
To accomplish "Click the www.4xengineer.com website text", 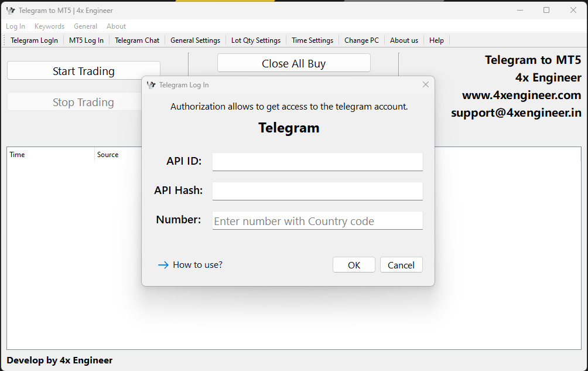I will point(522,96).
